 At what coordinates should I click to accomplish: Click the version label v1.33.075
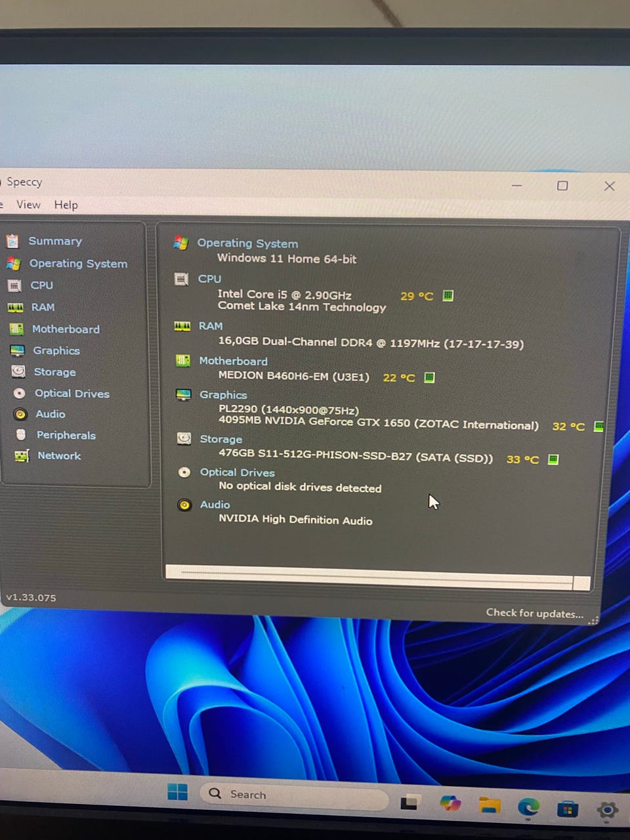point(31,598)
